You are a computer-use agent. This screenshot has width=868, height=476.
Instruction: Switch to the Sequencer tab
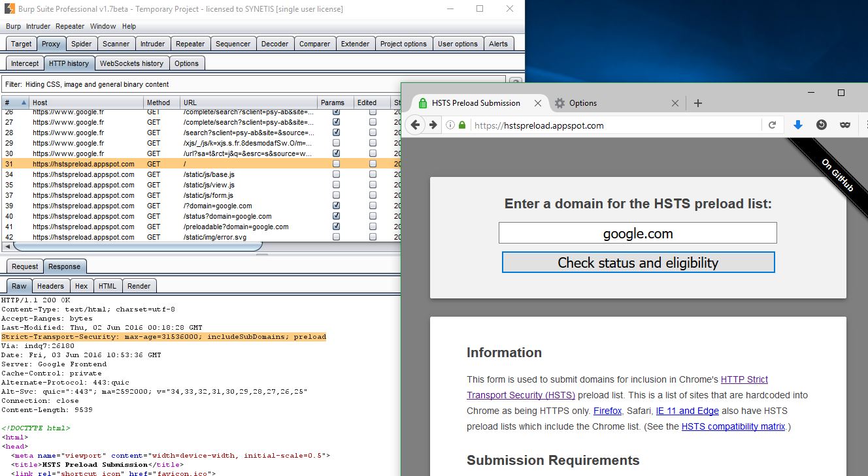233,44
